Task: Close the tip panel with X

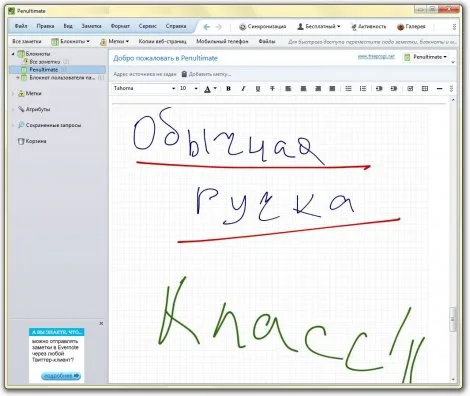Action: click(x=101, y=323)
